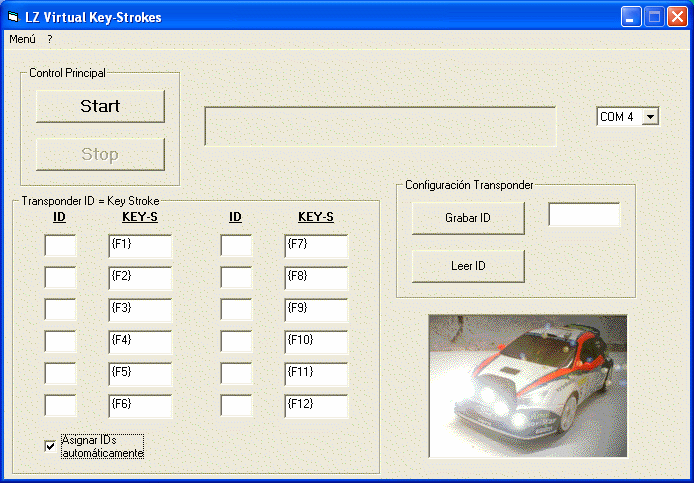Click the ID field beside Grabar ID
The image size is (694, 483).
(584, 215)
